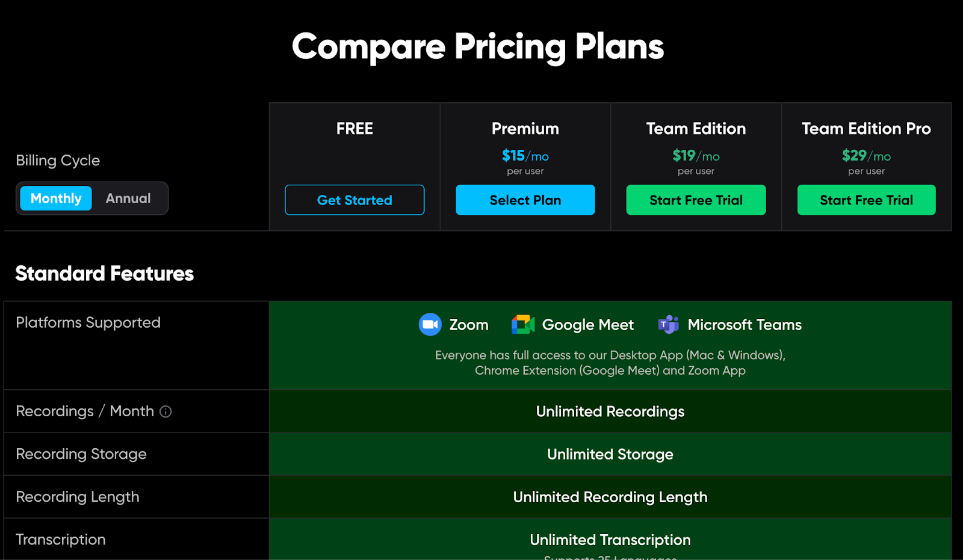Click Get Started on the FREE plan

point(355,200)
